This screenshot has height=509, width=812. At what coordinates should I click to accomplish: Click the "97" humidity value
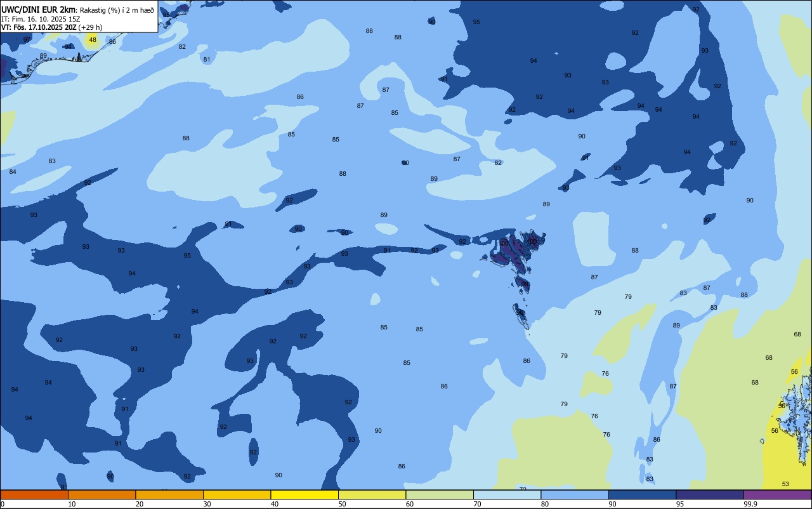coord(27,40)
